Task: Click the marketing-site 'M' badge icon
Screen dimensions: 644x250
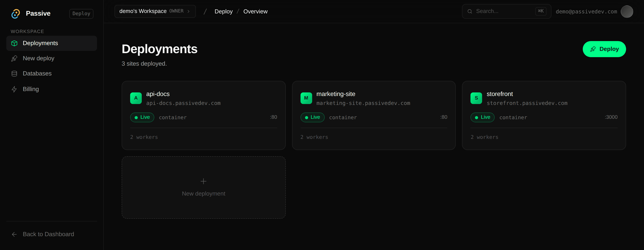Action: [x=306, y=98]
